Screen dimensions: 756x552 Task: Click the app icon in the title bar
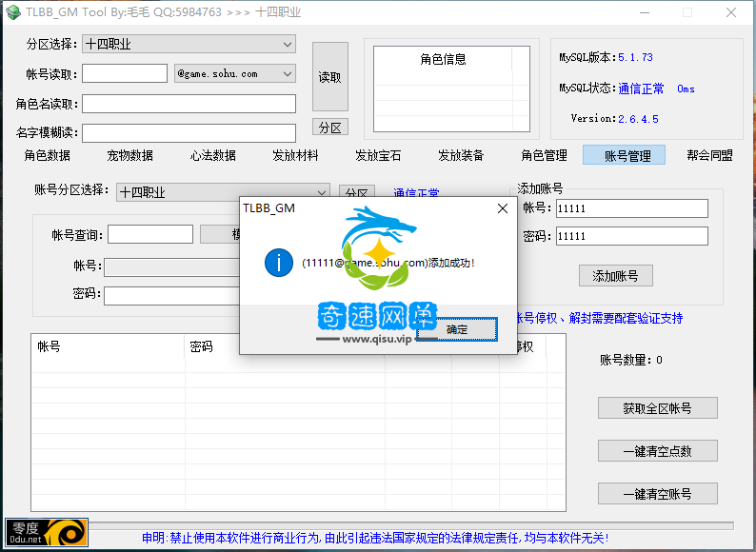(13, 12)
